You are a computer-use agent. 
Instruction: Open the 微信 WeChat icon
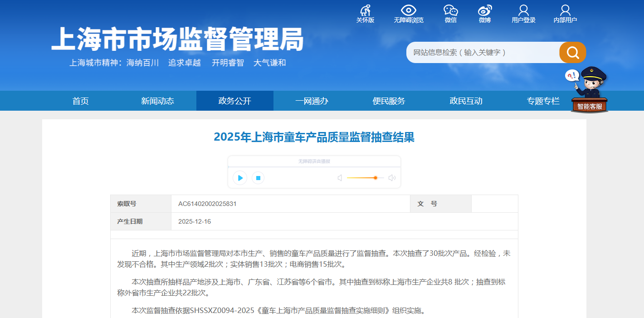[450, 10]
